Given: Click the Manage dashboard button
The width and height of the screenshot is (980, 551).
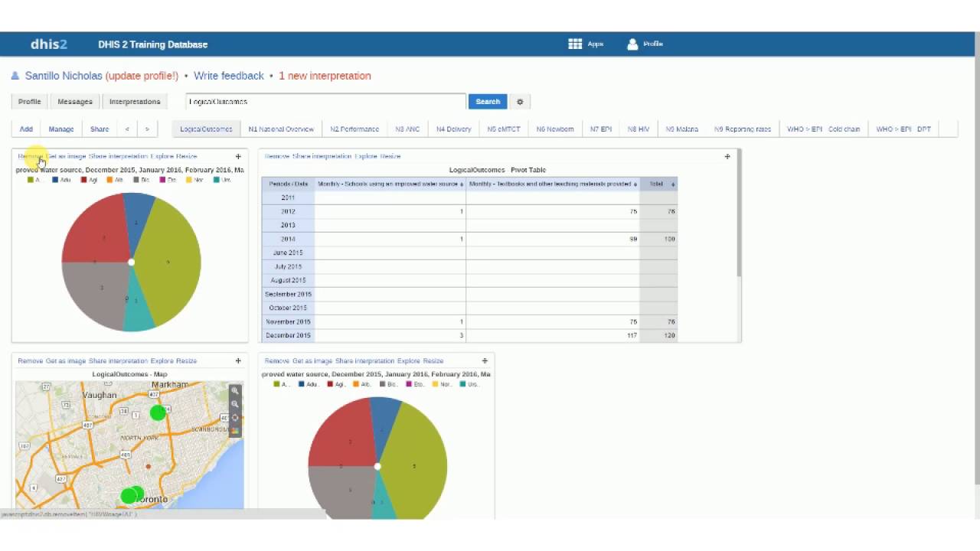Looking at the screenshot, I should [x=61, y=129].
